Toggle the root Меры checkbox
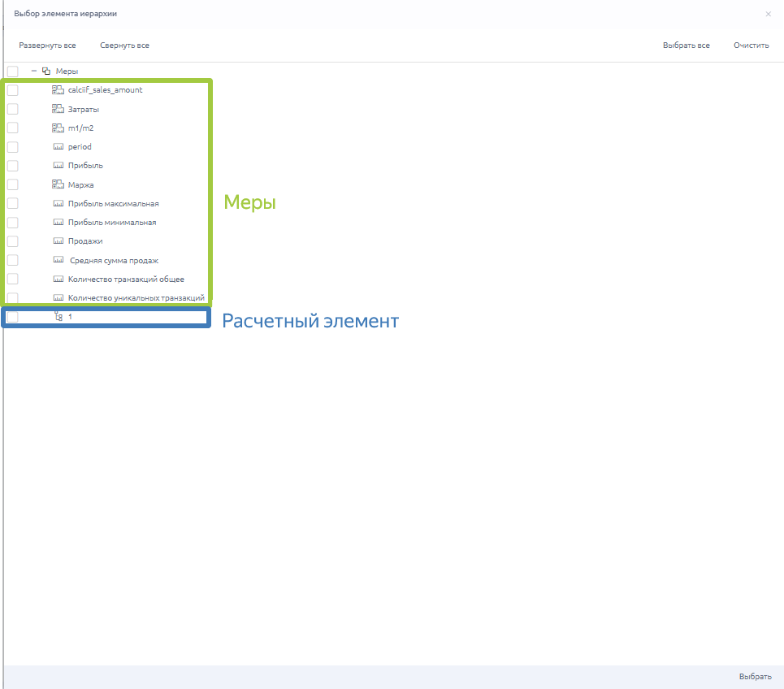Screen dimensions: 784x689 [x=12, y=71]
